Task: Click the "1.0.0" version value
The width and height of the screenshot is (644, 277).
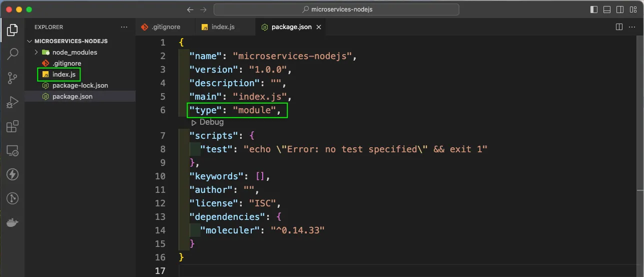Action: pyautogui.click(x=268, y=70)
